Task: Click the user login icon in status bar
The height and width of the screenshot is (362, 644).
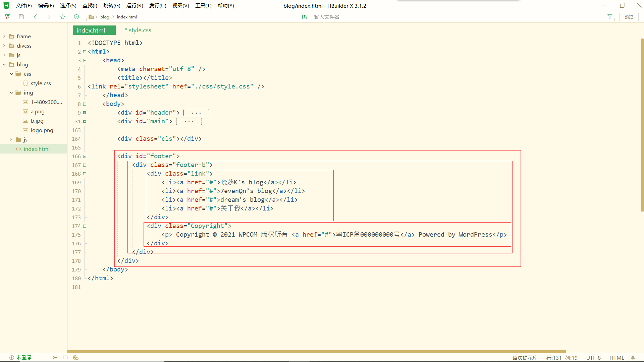Action: [x=11, y=358]
